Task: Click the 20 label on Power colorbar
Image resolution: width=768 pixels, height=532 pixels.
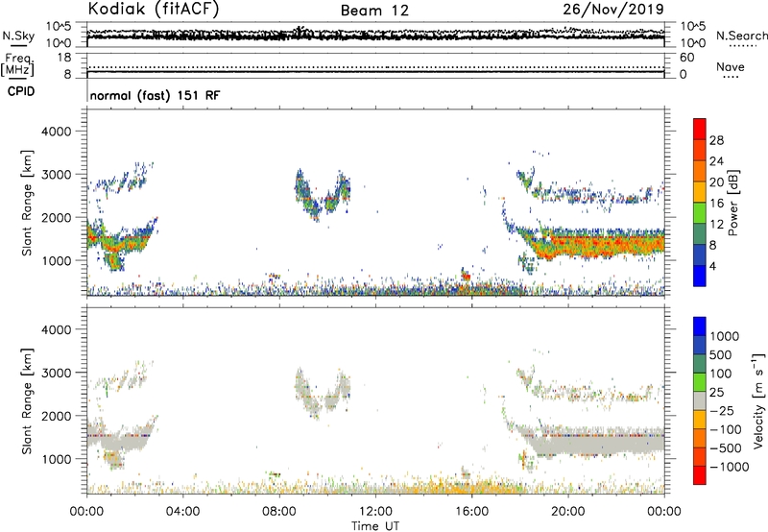Action: [716, 182]
